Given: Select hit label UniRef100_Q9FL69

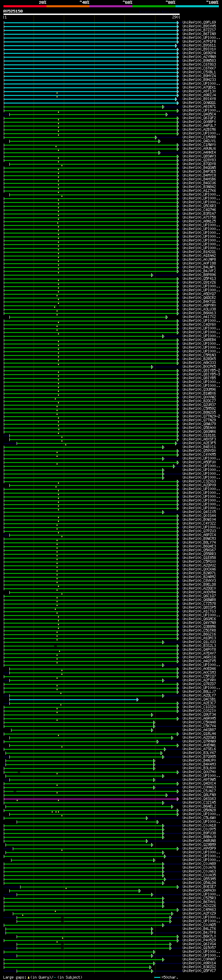Looking at the screenshot, I should (199, 23).
